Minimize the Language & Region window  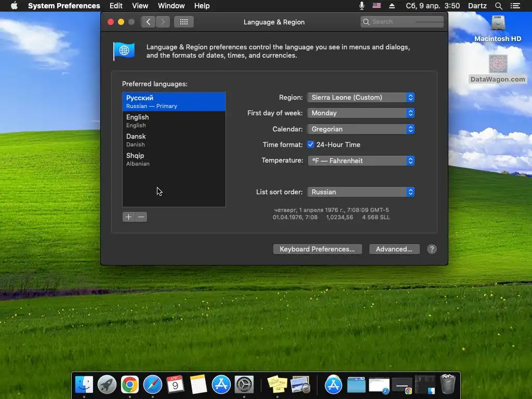pos(121,22)
